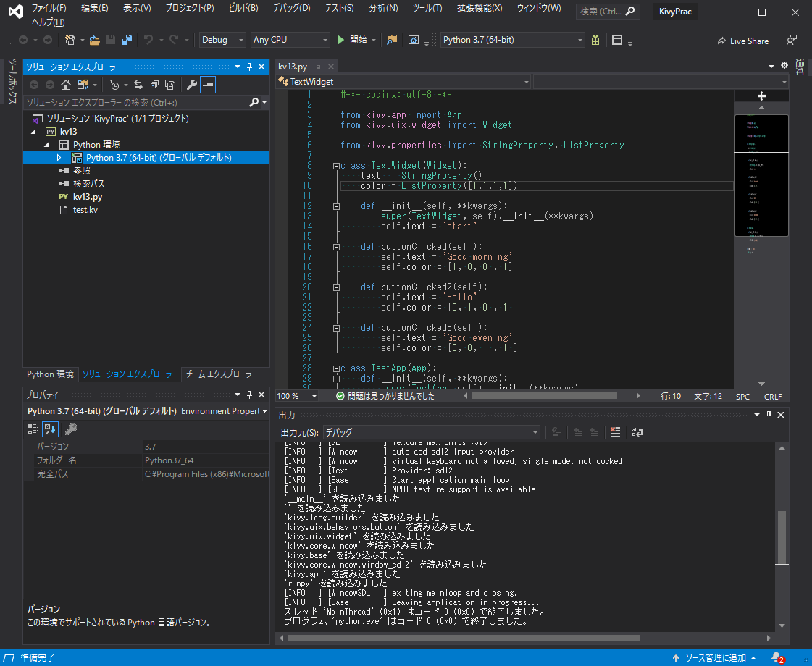Image resolution: width=812 pixels, height=666 pixels.
Task: Open the Debug configuration dropdown
Action: (x=222, y=40)
